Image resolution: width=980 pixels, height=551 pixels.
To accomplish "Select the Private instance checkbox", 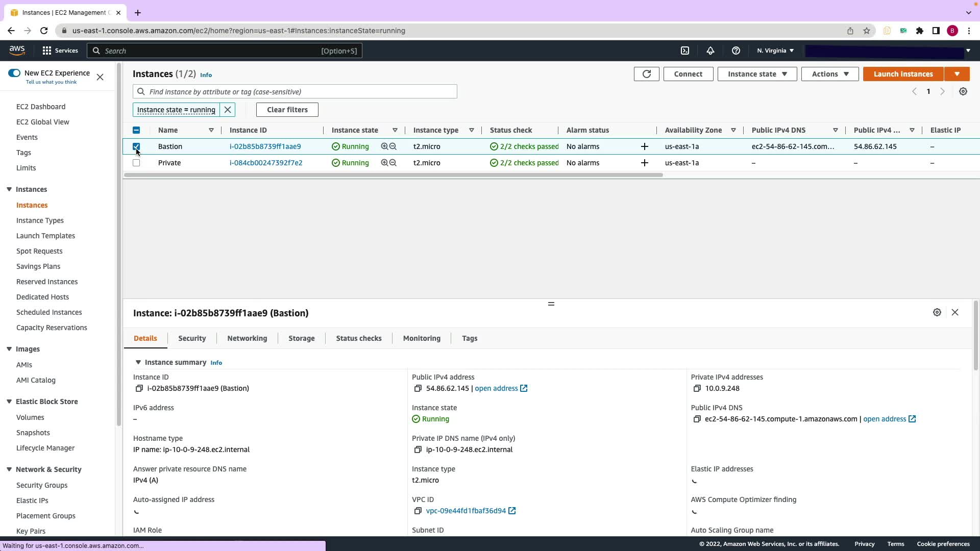I will pyautogui.click(x=136, y=163).
